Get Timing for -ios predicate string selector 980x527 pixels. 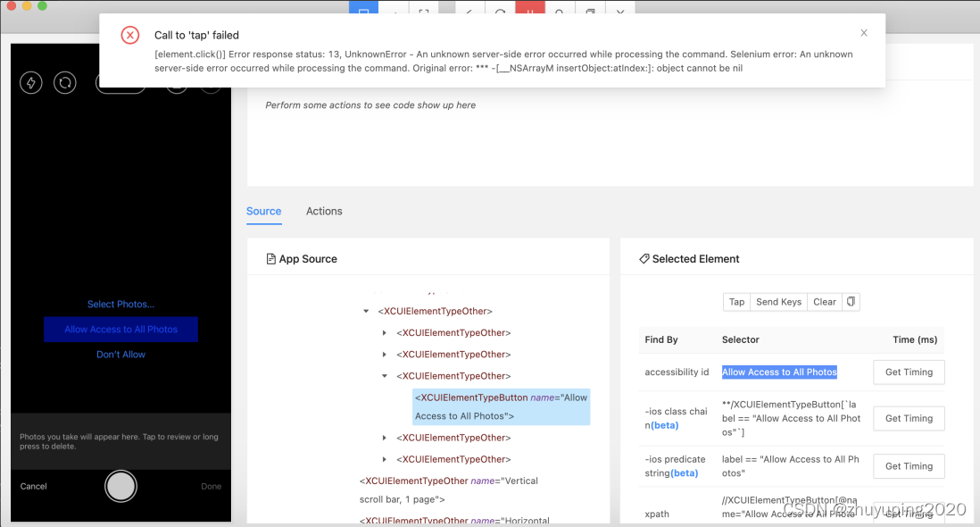pos(909,466)
